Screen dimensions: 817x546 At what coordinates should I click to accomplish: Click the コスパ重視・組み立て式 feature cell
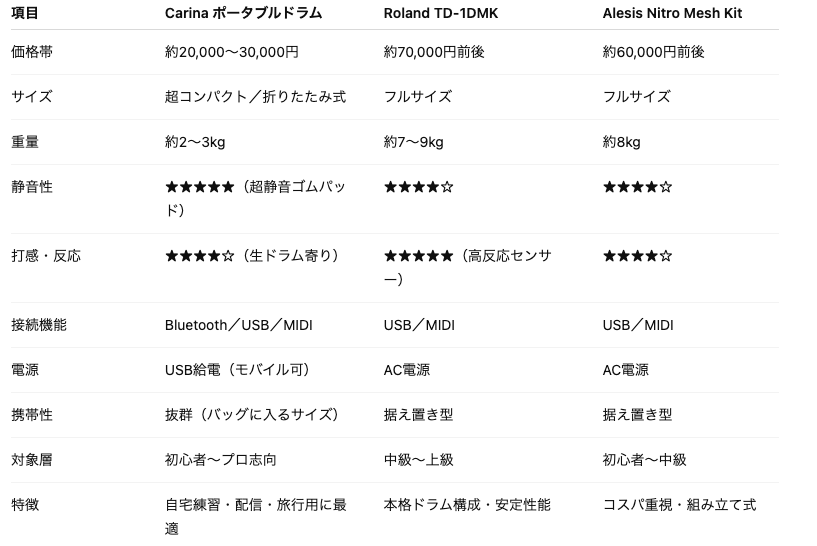point(679,505)
